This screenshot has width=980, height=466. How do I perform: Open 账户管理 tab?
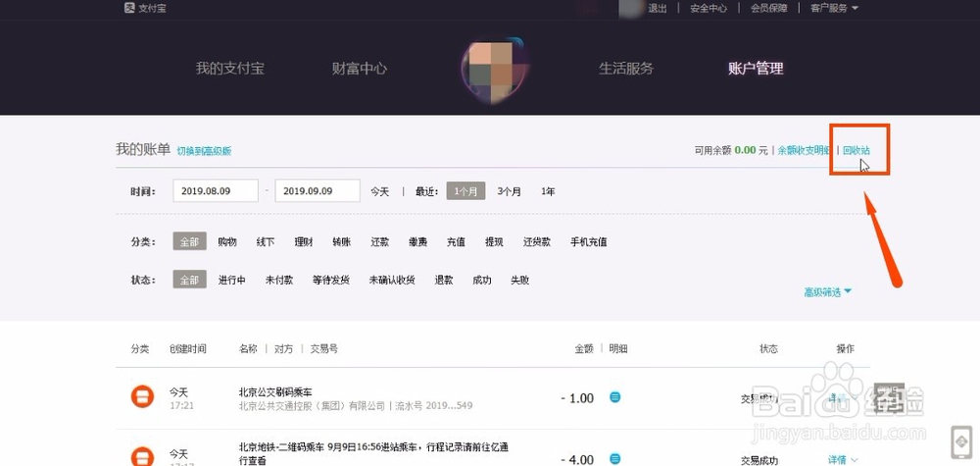[756, 68]
